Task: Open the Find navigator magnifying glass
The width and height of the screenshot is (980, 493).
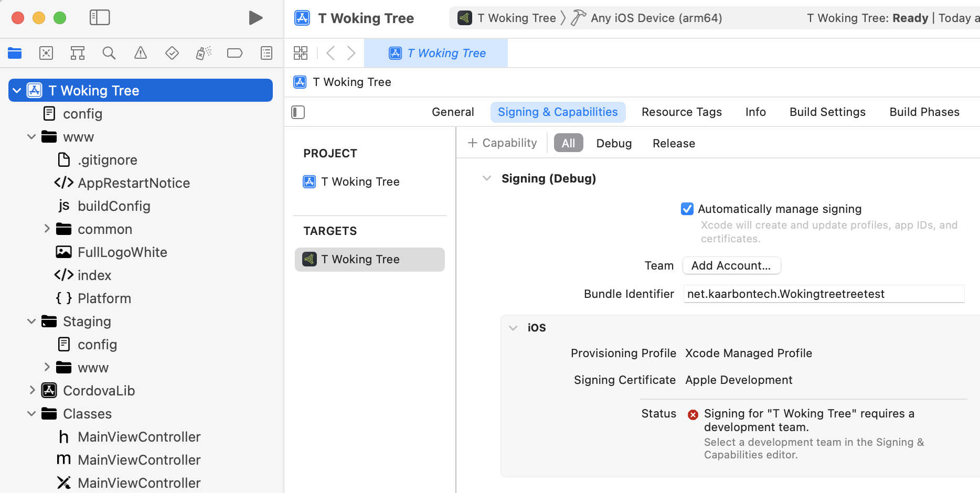Action: [109, 52]
